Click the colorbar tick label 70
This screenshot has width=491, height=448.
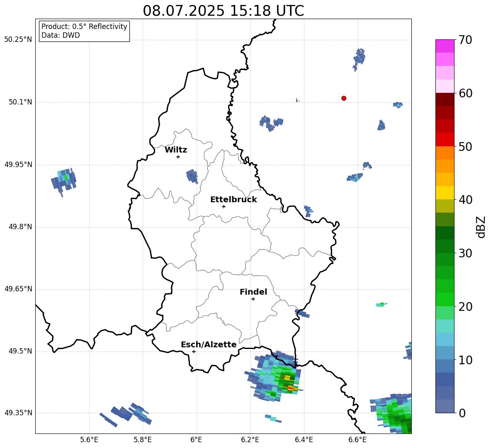465,40
